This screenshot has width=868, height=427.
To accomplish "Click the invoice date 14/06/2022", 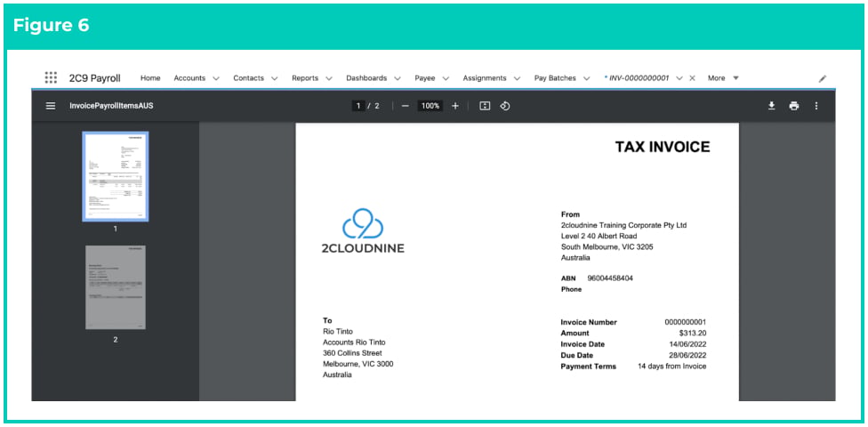I will 687,344.
